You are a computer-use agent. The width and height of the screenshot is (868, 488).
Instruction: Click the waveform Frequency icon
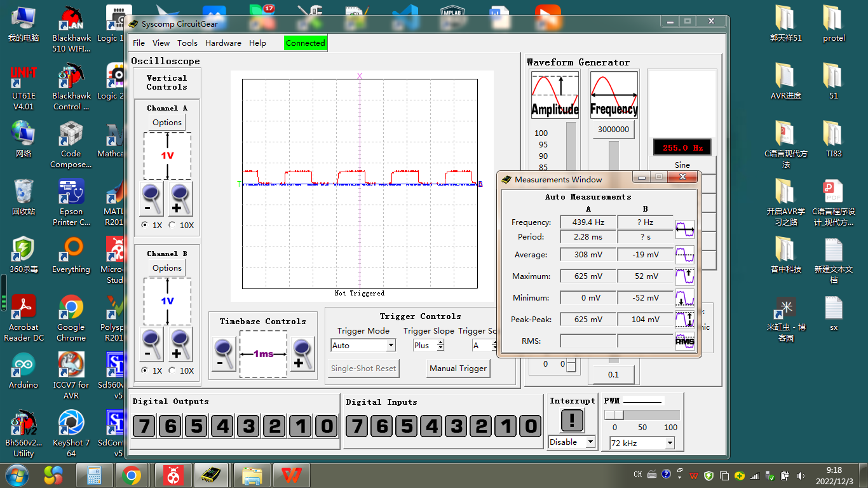point(613,95)
